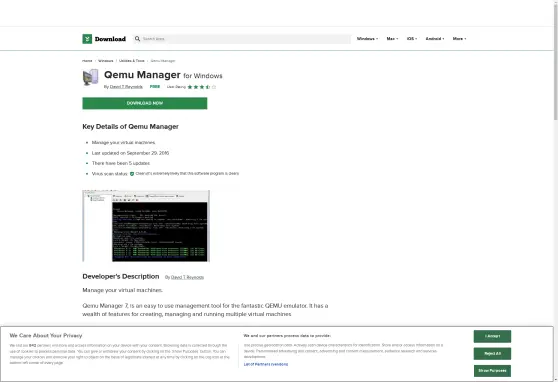Open the Windows breadcrumb link
Viewport: 558px width, 382px height.
(x=105, y=61)
